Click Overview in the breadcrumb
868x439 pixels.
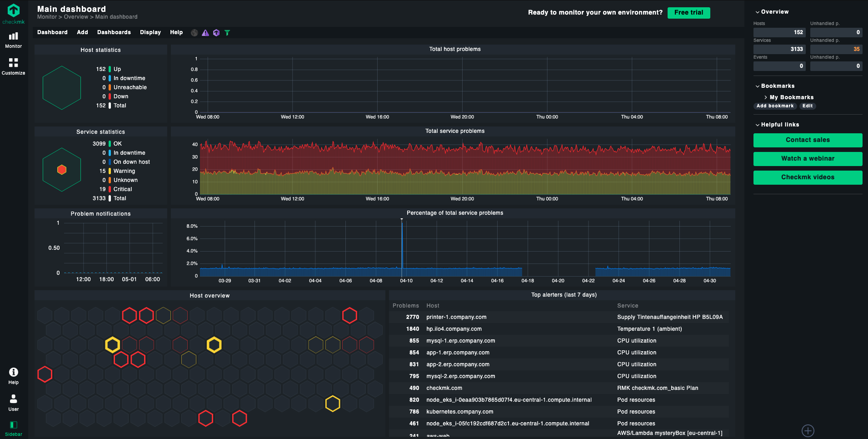(76, 17)
